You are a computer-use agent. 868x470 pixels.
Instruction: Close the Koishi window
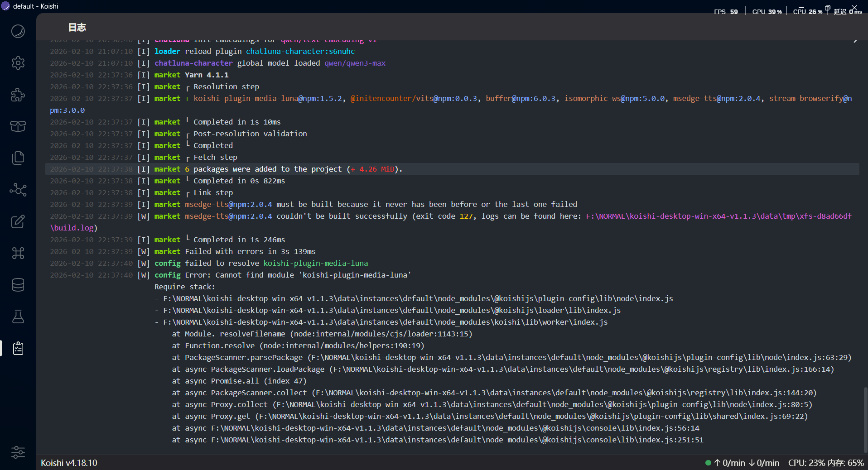tap(854, 8)
